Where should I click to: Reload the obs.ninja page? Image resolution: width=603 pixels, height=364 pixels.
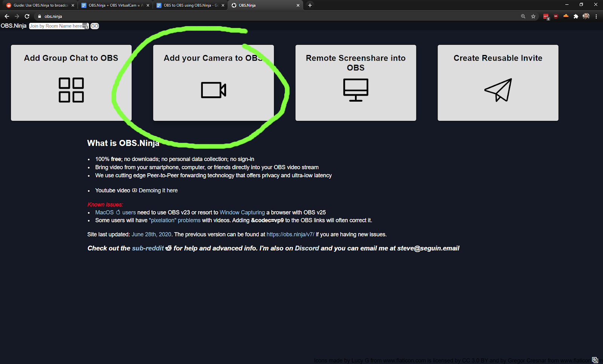point(27,16)
